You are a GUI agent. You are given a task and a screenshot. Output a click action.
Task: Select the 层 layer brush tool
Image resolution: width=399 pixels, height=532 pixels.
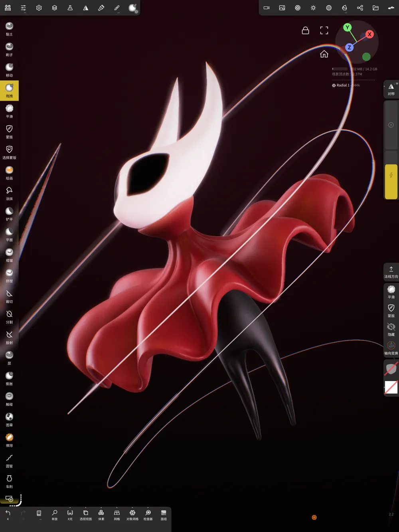click(9, 358)
